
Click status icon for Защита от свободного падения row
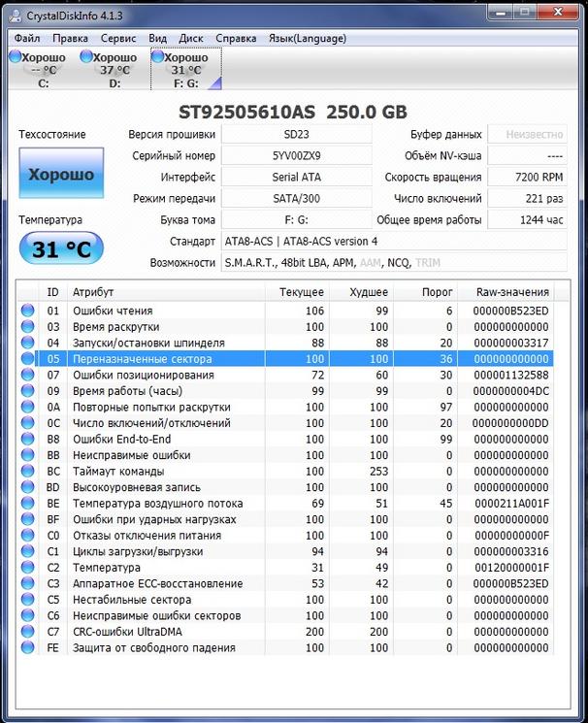pyautogui.click(x=28, y=647)
